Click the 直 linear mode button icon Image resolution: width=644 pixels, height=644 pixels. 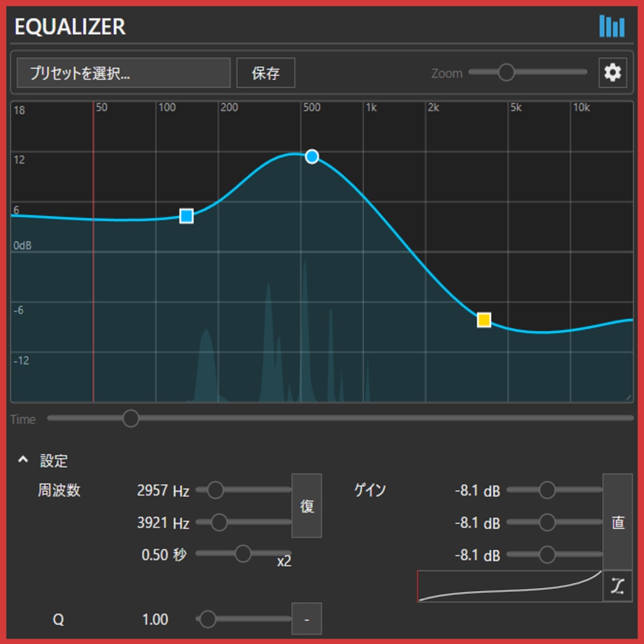[618, 522]
